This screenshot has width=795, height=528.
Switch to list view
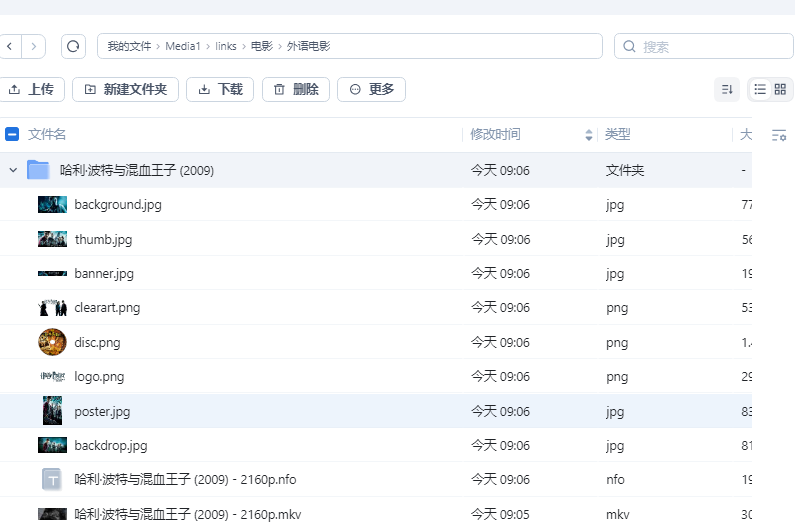[x=760, y=89]
